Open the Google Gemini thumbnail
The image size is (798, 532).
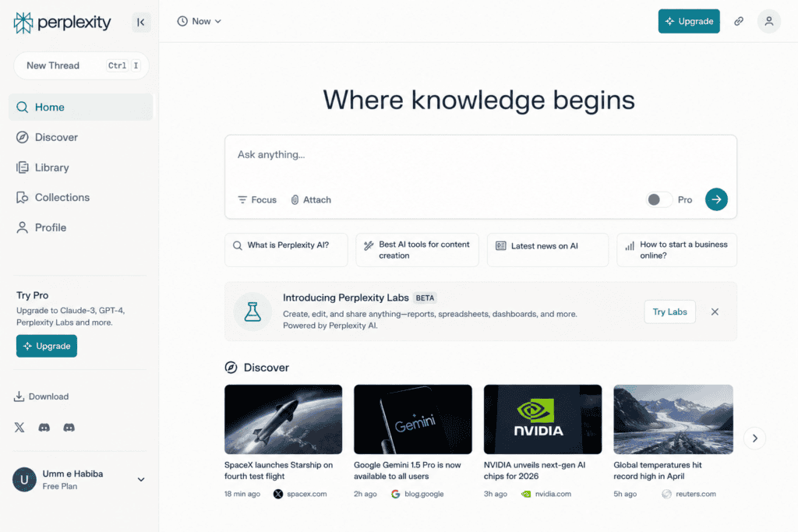point(413,419)
